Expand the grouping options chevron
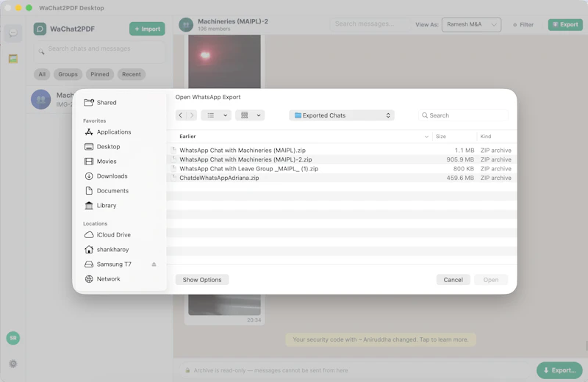The image size is (588, 382). point(259,115)
